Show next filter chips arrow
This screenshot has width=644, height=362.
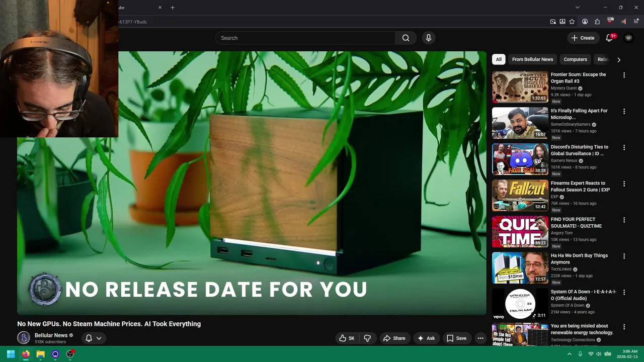coord(618,59)
